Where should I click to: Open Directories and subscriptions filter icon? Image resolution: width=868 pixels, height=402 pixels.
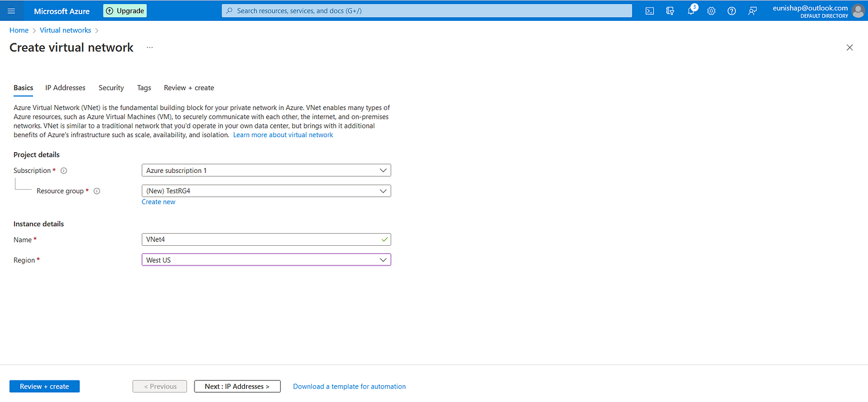tap(670, 11)
